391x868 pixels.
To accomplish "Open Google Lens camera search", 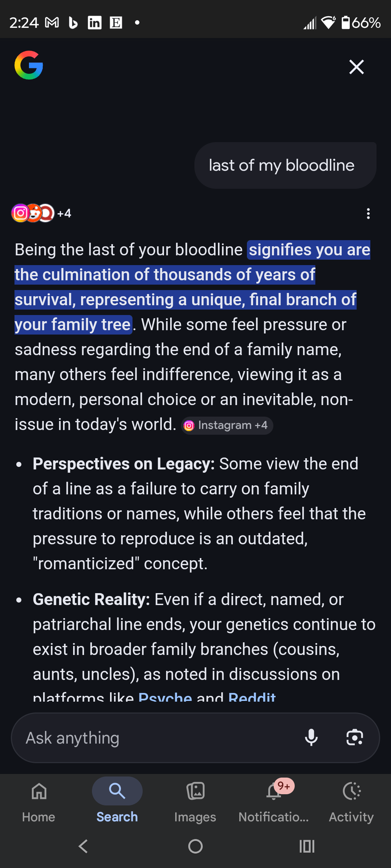I will pyautogui.click(x=354, y=738).
